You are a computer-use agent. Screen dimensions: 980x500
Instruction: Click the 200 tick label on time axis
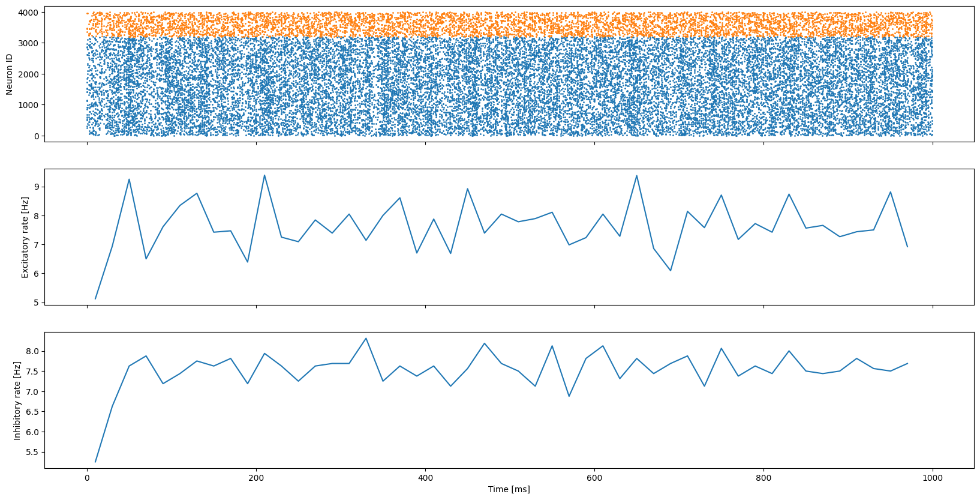(257, 478)
